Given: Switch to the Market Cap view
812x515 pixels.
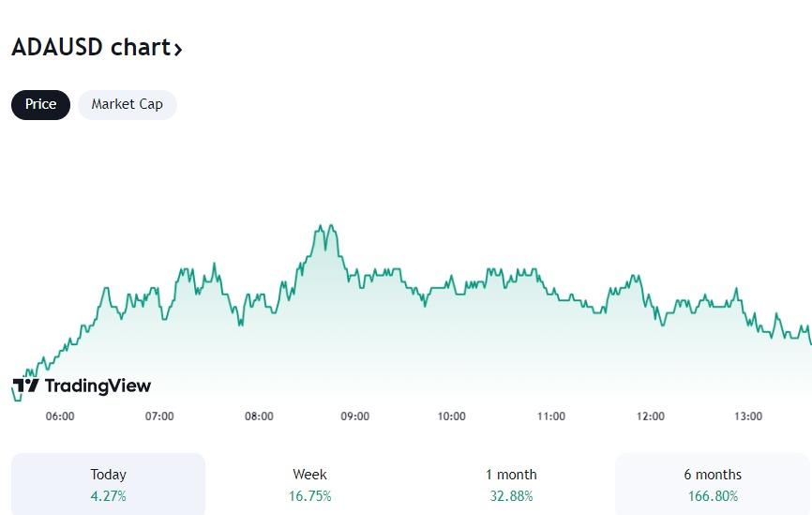Looking at the screenshot, I should 127,104.
